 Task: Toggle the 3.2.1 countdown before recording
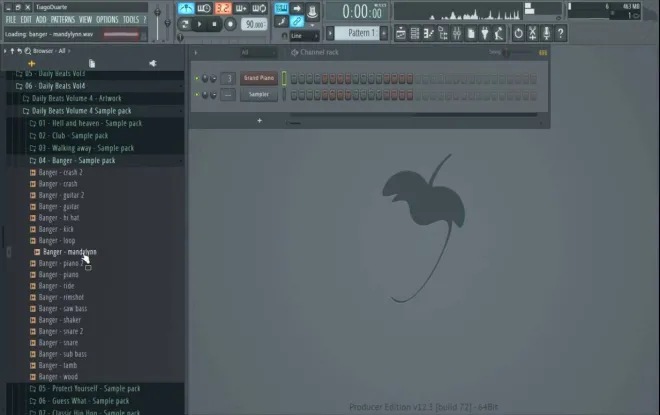[x=223, y=8]
